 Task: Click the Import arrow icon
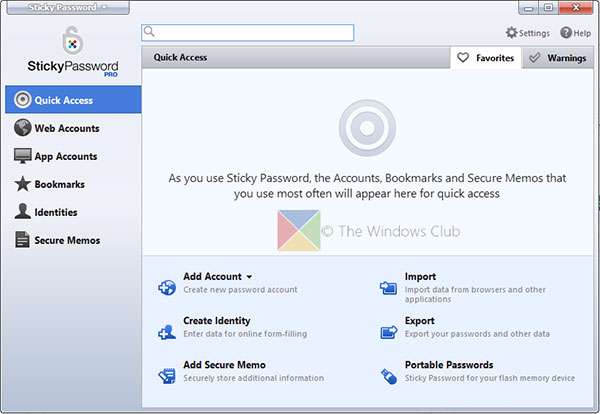(388, 287)
